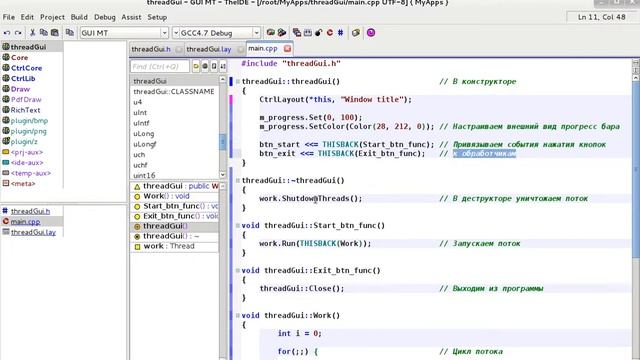Screen dimensions: 640x360
Task: Select the PdfDraw package
Action: click(x=26, y=100)
